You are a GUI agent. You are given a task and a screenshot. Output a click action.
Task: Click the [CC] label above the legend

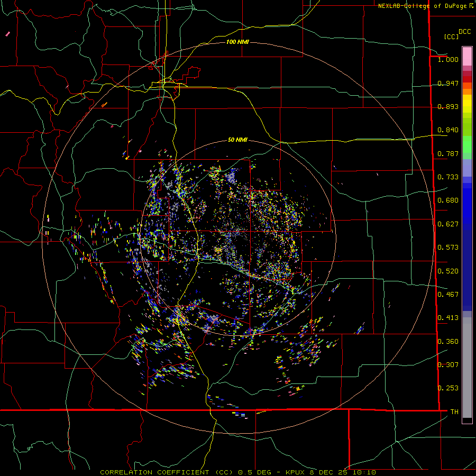(x=451, y=36)
